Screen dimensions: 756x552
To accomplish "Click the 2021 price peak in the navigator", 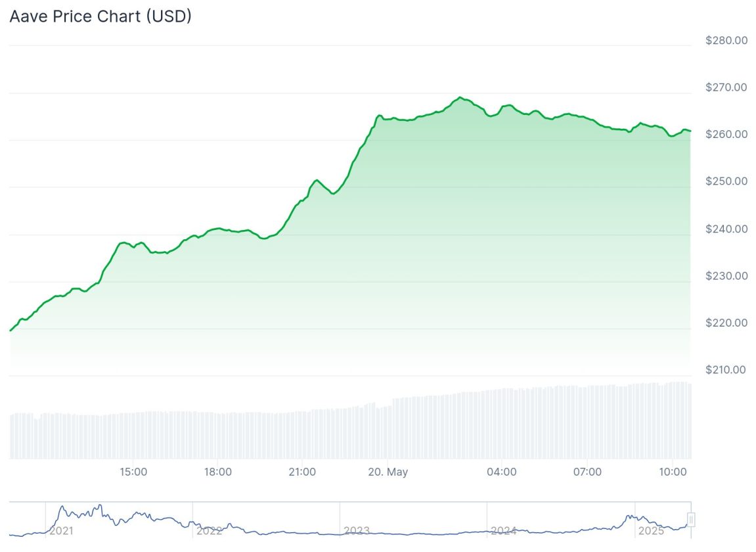I will [x=100, y=505].
